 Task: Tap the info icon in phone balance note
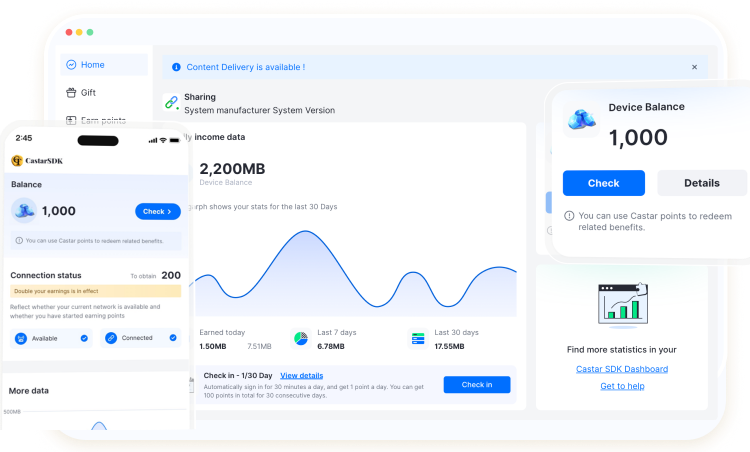(x=19, y=241)
